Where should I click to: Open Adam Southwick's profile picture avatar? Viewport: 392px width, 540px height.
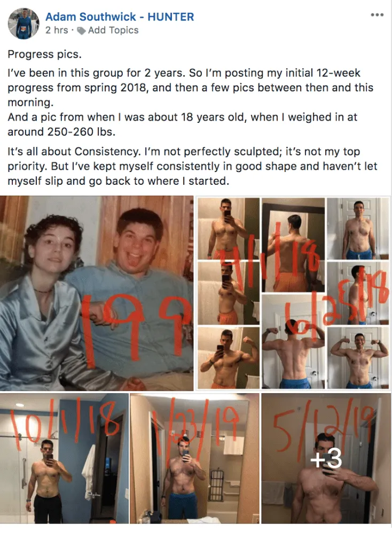coord(23,24)
